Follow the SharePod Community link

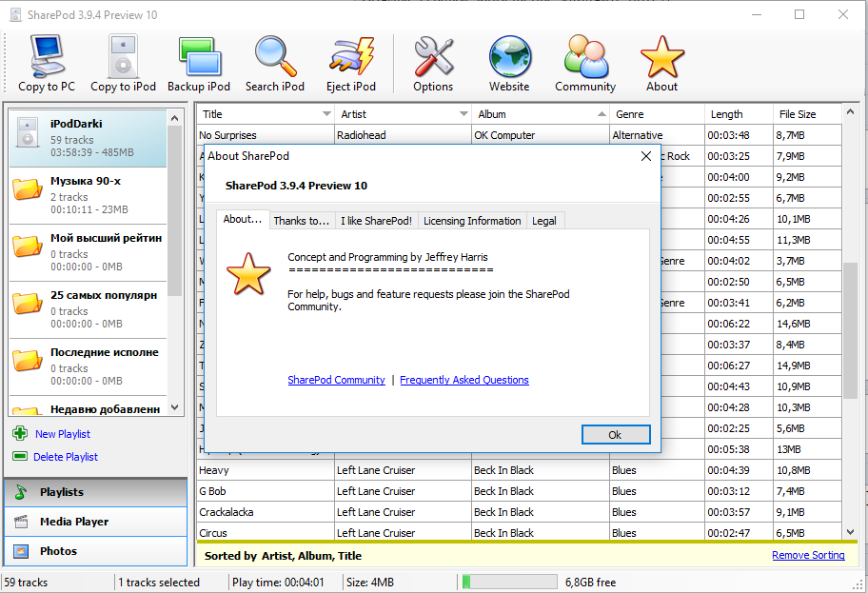click(336, 380)
